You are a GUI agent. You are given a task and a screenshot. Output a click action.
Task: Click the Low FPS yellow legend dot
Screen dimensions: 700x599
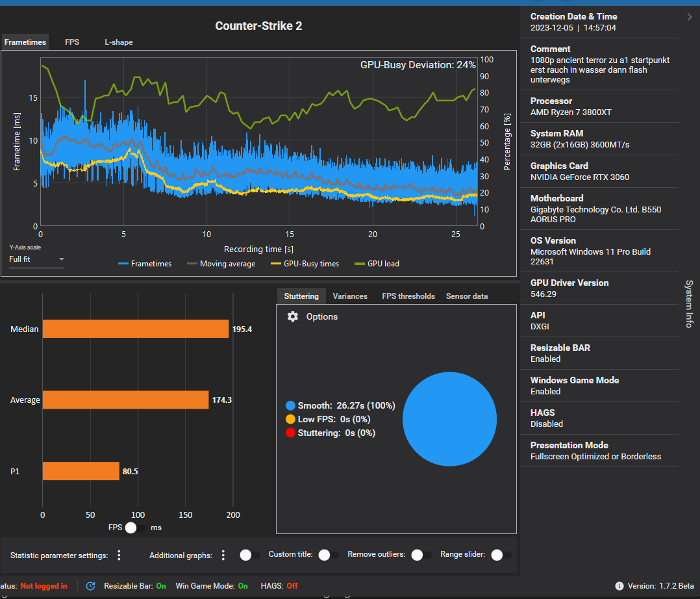pyautogui.click(x=290, y=420)
